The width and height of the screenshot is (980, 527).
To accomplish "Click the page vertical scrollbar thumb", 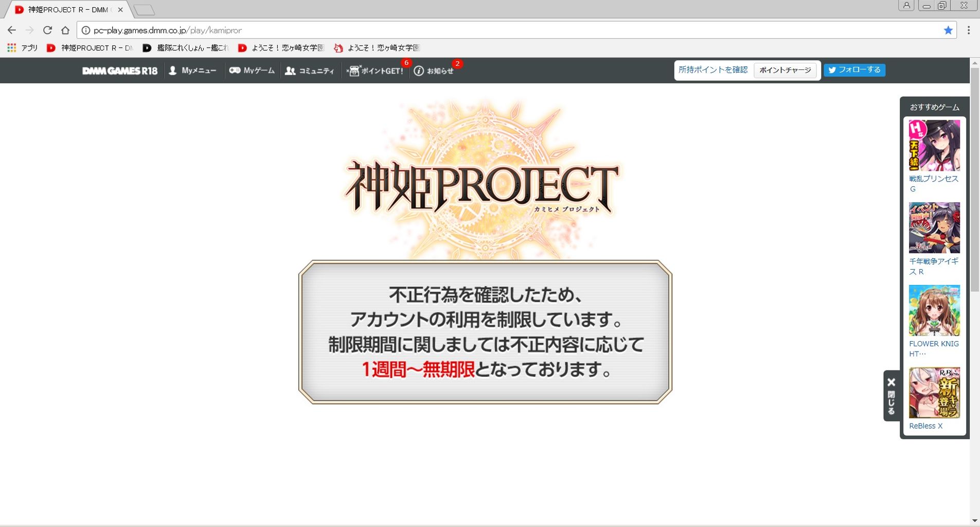I will click(975, 180).
